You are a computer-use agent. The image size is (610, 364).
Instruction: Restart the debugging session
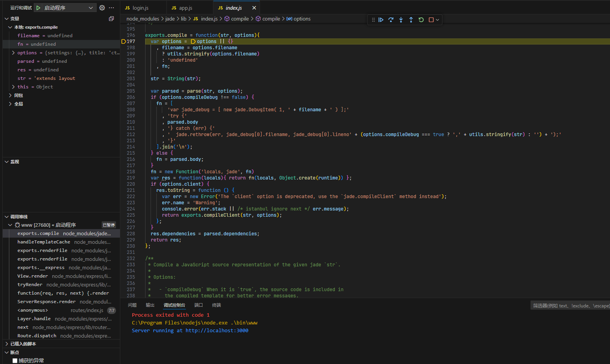[x=421, y=20]
